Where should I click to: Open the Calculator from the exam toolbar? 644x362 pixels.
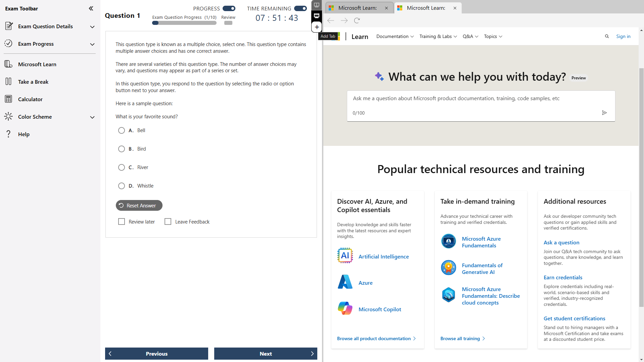point(31,99)
